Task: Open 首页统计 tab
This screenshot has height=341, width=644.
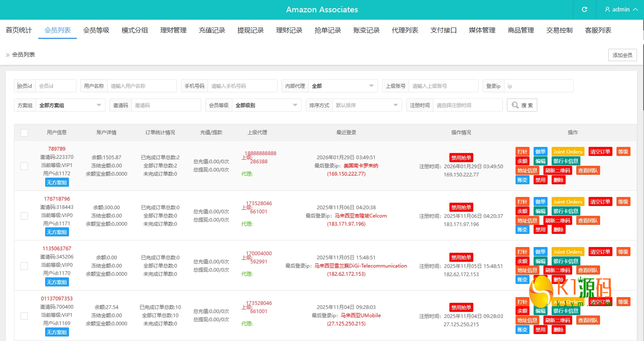Action: (19, 30)
